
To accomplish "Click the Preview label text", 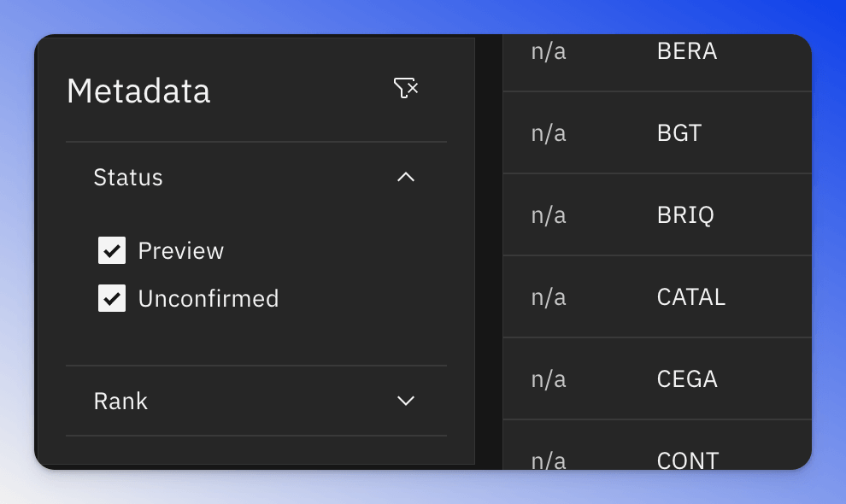I will click(181, 251).
